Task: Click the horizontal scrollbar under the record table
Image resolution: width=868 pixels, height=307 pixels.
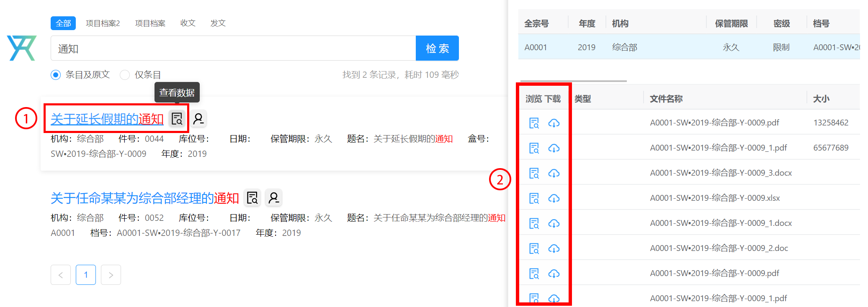Action: coord(573,81)
